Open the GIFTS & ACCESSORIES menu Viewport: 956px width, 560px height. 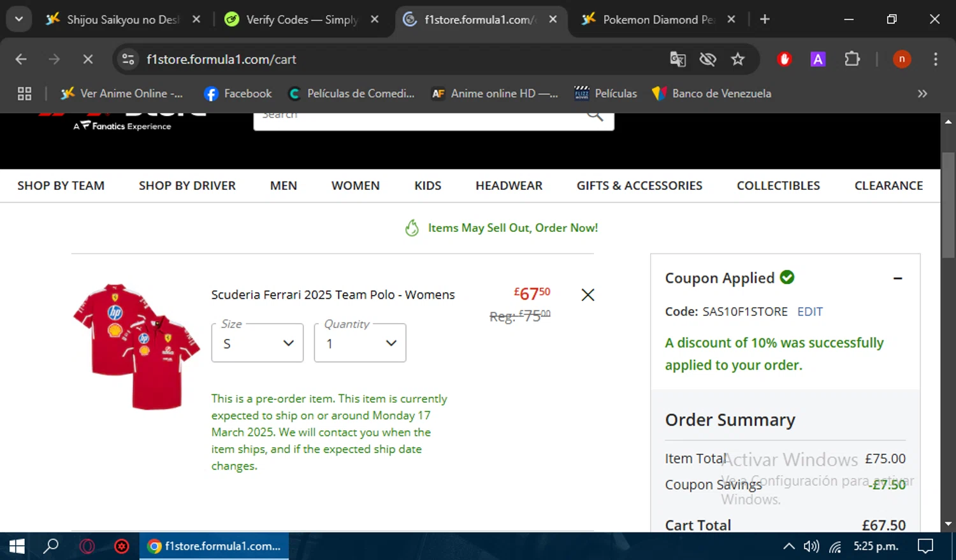[639, 185]
